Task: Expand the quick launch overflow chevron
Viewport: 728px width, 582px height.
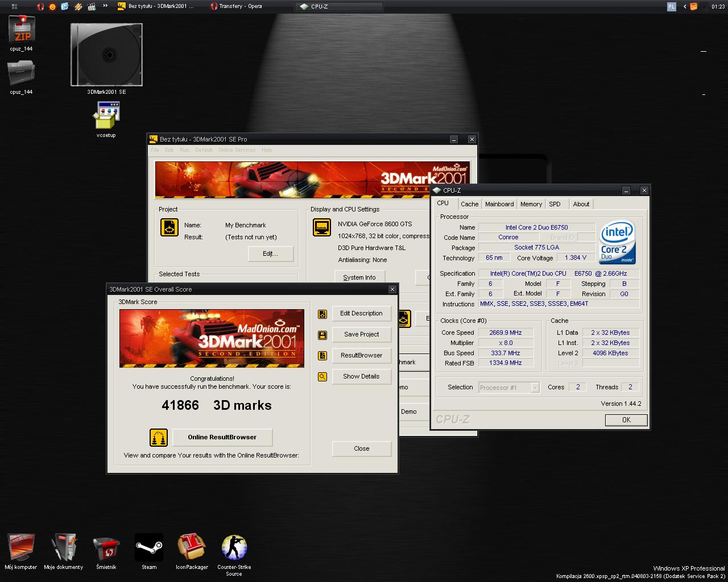Action: [105, 6]
